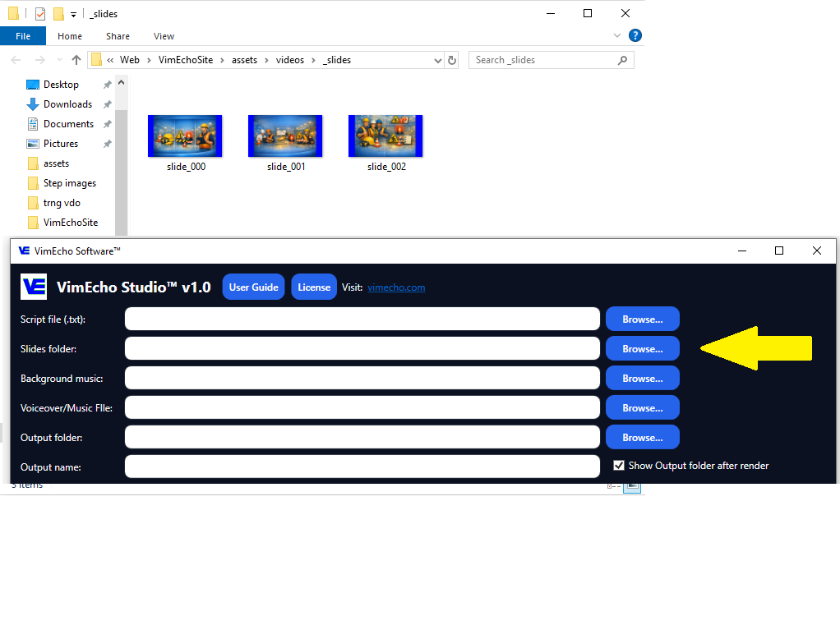
Task: Select the slide_001 thumbnail
Action: click(284, 136)
